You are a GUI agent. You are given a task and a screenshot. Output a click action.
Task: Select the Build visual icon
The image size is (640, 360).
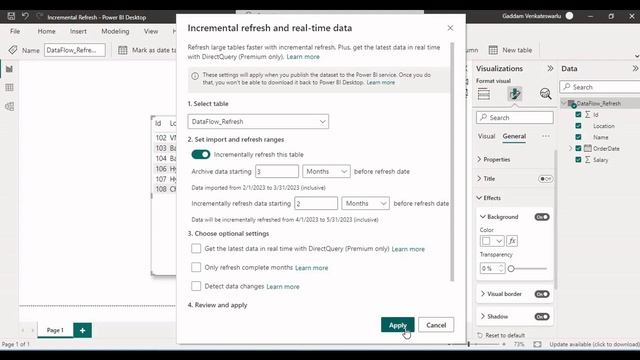click(x=484, y=94)
